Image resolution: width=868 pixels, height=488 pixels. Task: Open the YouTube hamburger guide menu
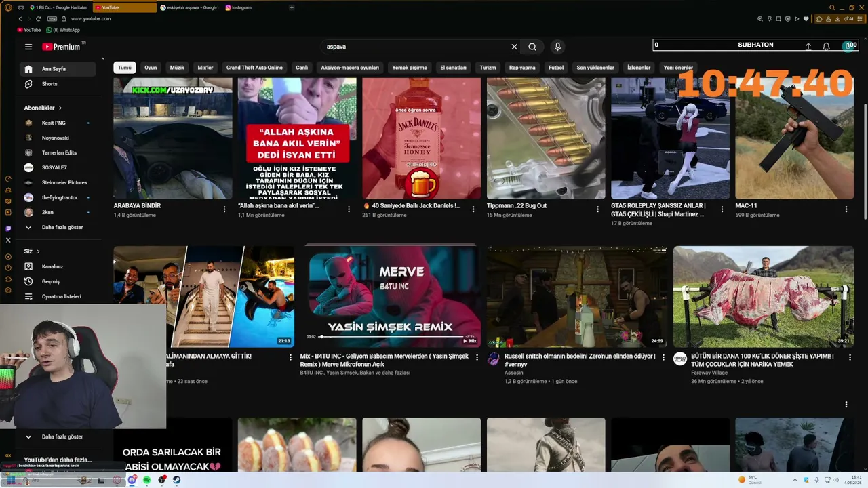tap(28, 47)
